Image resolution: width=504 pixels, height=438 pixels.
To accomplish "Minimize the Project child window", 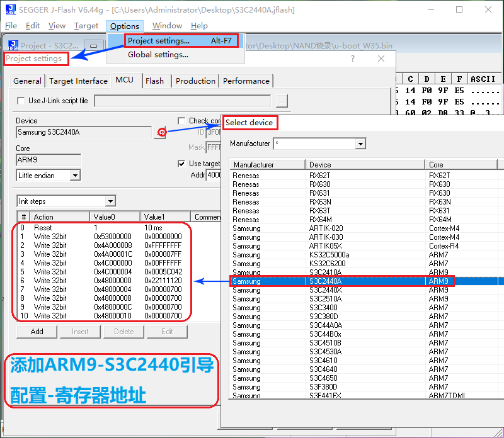I will (x=94, y=45).
